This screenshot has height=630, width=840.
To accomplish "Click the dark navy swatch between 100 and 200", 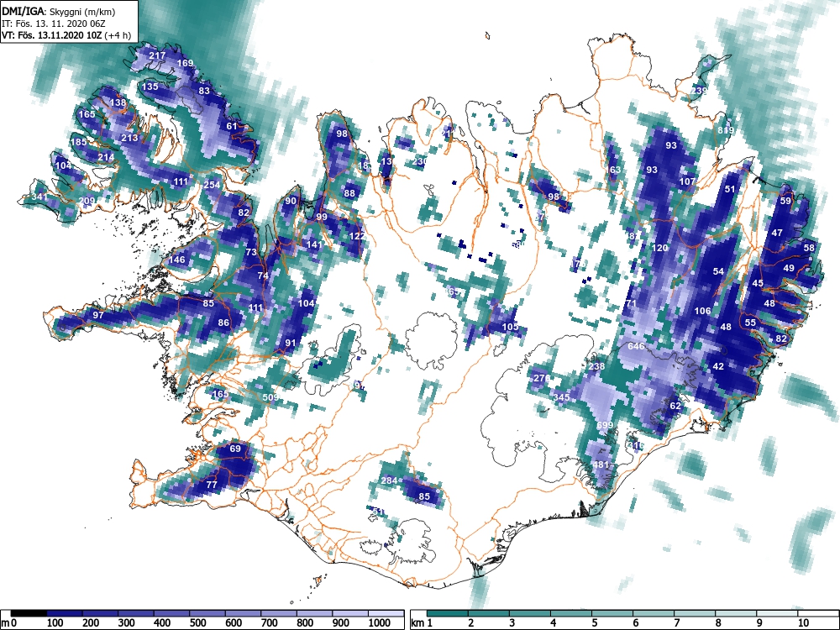I will [x=65, y=613].
